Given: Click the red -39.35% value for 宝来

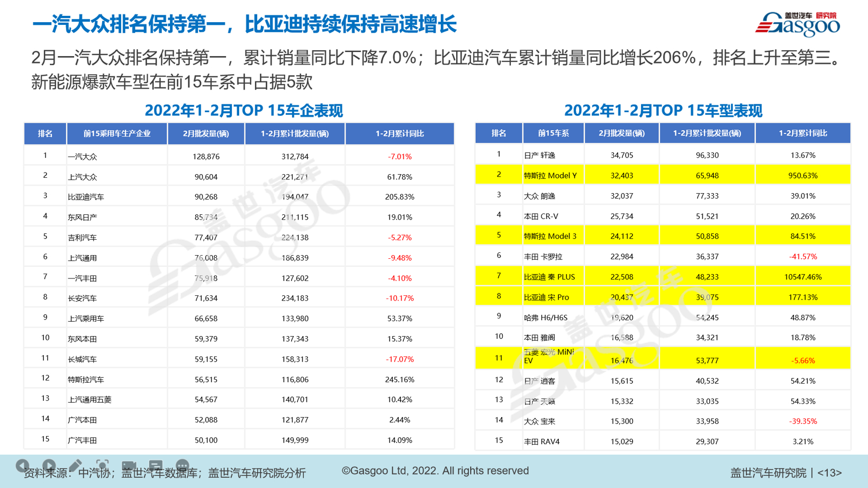Looking at the screenshot, I should [x=803, y=421].
